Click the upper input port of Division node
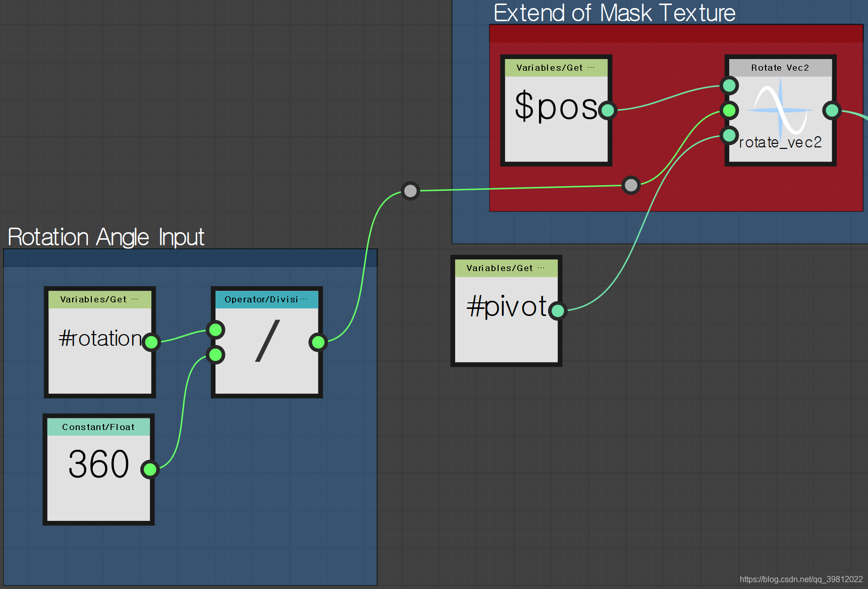 [x=215, y=330]
